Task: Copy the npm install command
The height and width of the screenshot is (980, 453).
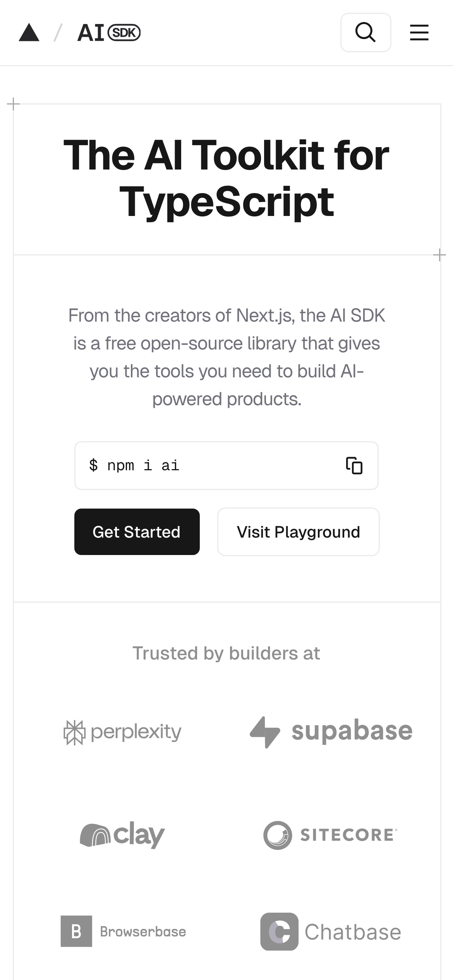Action: point(354,466)
